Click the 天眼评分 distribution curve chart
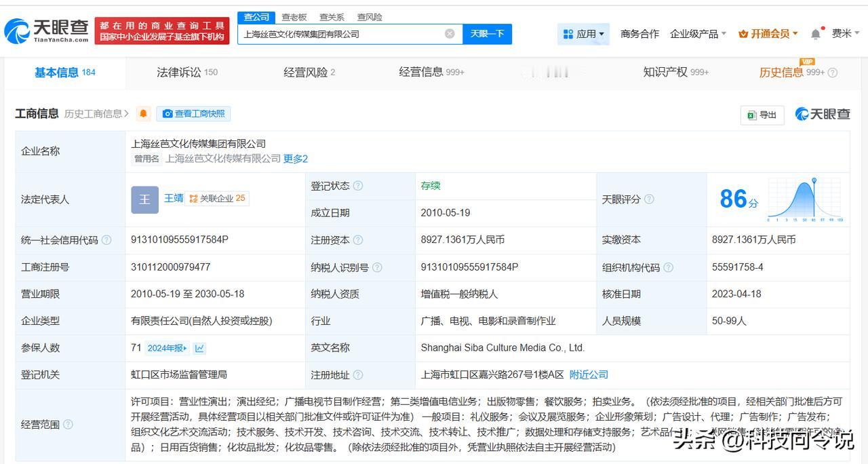The image size is (868, 464). coord(805,199)
